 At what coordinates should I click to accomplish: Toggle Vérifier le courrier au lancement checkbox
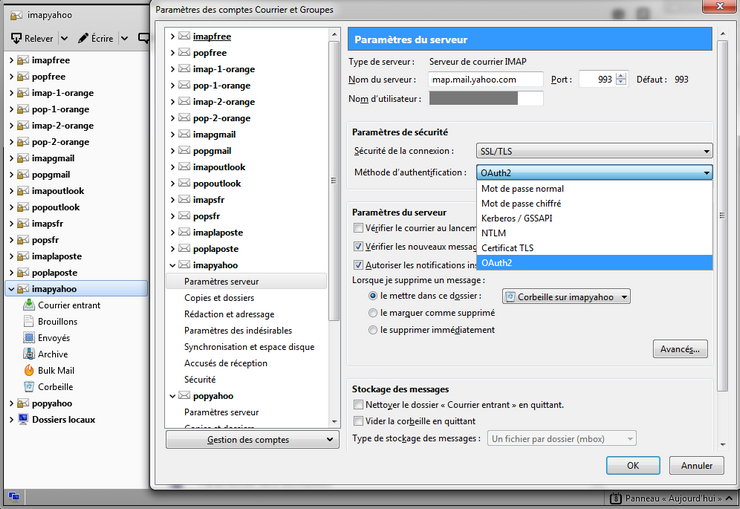tap(358, 228)
